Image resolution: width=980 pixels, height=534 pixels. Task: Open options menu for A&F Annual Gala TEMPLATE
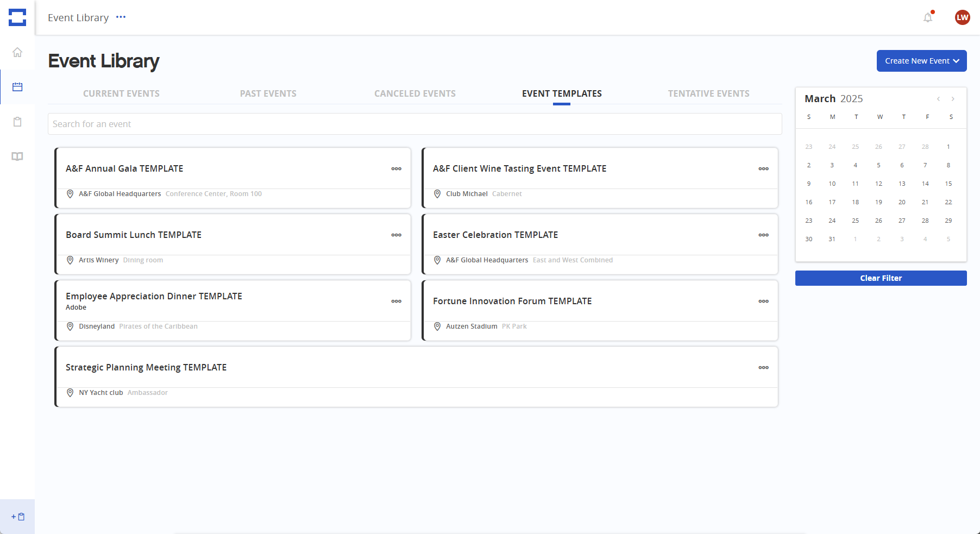(397, 169)
